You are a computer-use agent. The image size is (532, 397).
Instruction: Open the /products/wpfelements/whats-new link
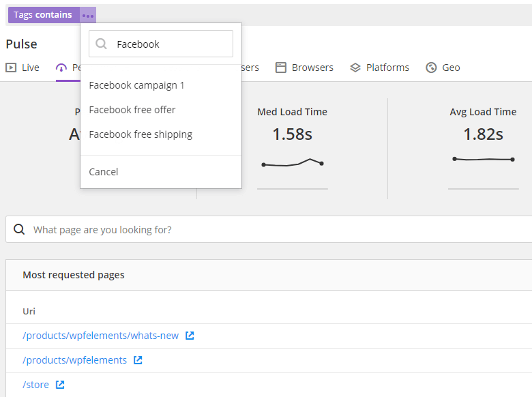[100, 336]
